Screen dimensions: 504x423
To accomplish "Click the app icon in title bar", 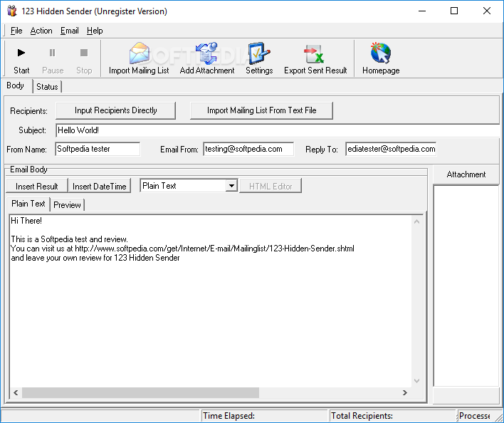I will (12, 11).
